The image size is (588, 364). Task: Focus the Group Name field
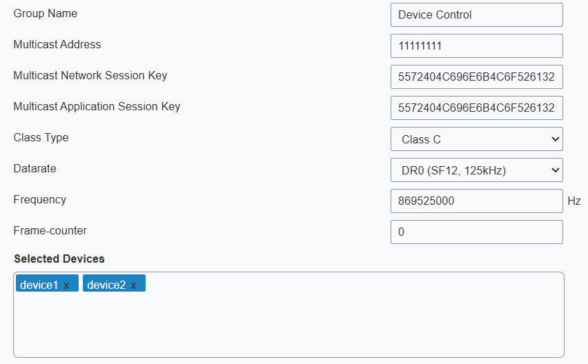(x=477, y=15)
